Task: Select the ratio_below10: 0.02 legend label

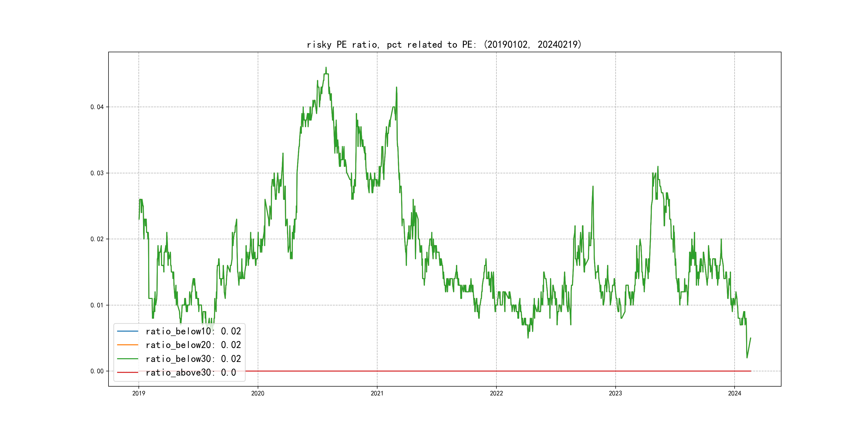Action: pyautogui.click(x=193, y=331)
